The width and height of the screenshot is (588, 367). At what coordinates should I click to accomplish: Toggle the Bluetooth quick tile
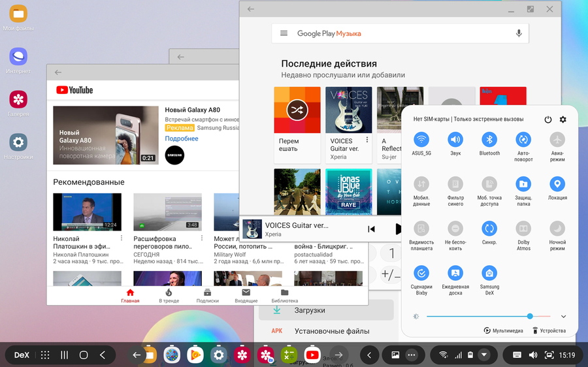489,140
